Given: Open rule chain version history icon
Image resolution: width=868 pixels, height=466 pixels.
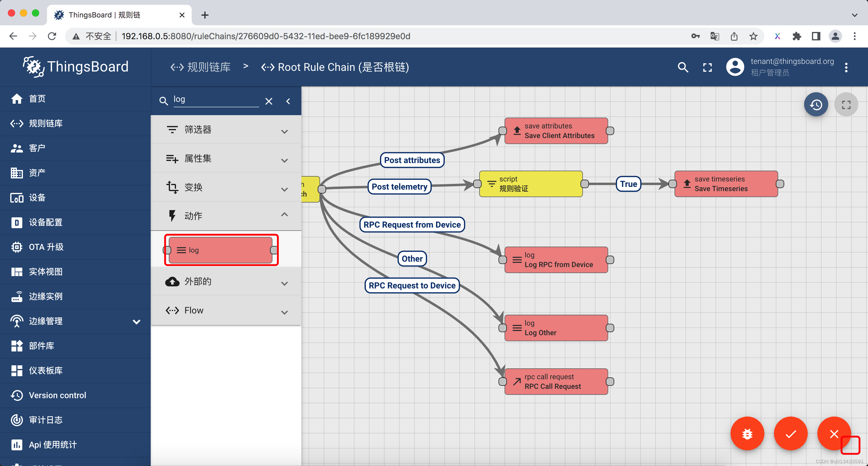Looking at the screenshot, I should (x=816, y=105).
